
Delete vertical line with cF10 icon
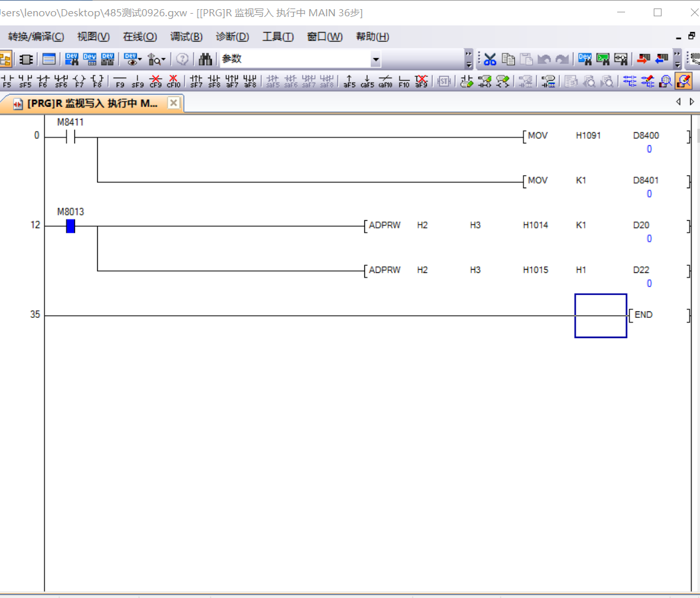click(173, 81)
